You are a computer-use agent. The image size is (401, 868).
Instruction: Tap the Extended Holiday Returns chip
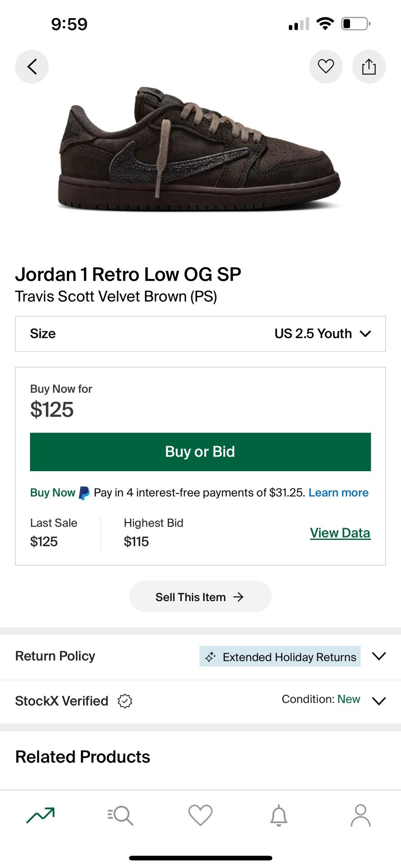click(x=279, y=656)
